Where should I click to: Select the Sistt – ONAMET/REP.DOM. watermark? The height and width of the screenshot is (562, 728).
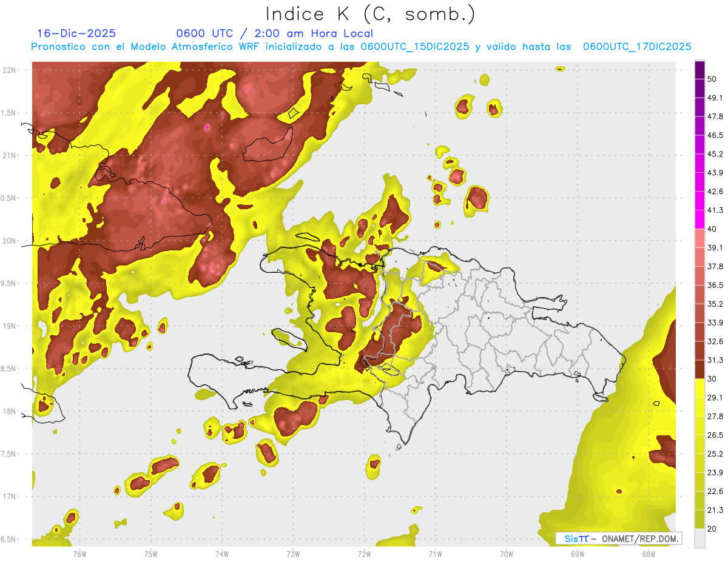(619, 538)
